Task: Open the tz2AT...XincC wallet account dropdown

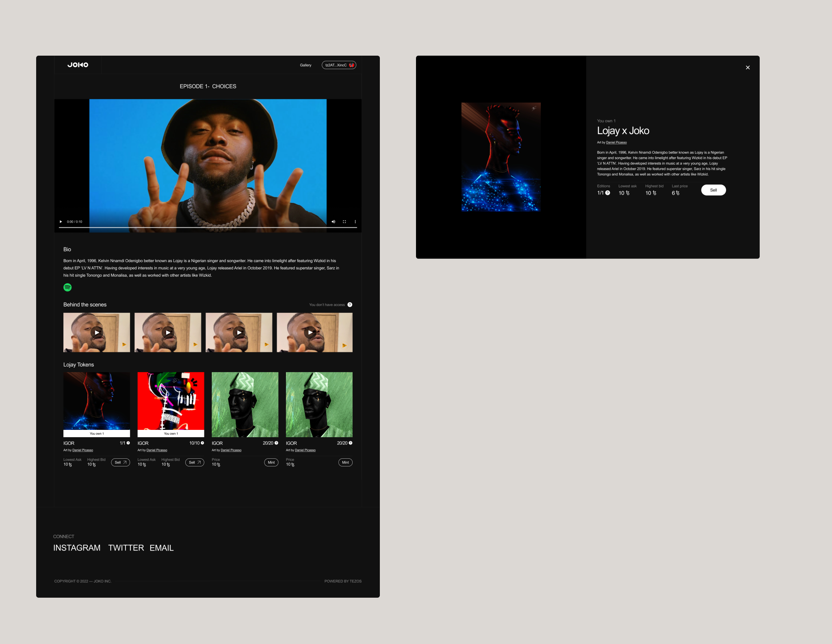Action: (339, 65)
